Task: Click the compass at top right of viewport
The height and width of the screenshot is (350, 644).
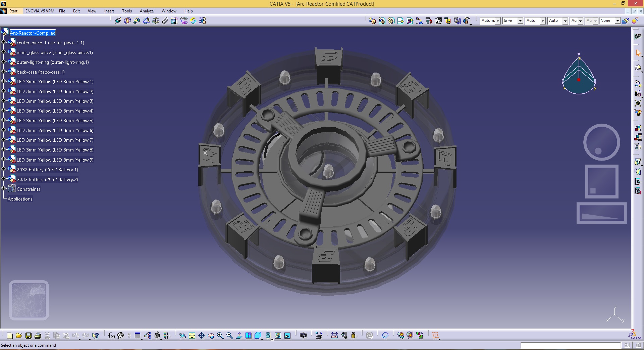Action: coord(579,74)
